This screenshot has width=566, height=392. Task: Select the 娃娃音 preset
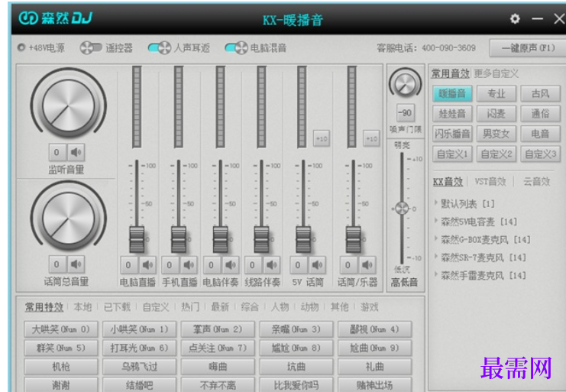click(452, 114)
